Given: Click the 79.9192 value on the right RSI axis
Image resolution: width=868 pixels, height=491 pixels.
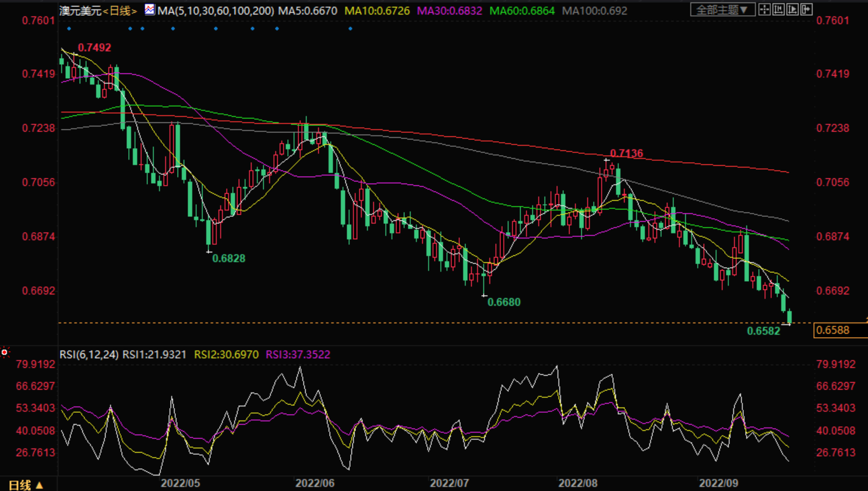Looking at the screenshot, I should point(836,364).
